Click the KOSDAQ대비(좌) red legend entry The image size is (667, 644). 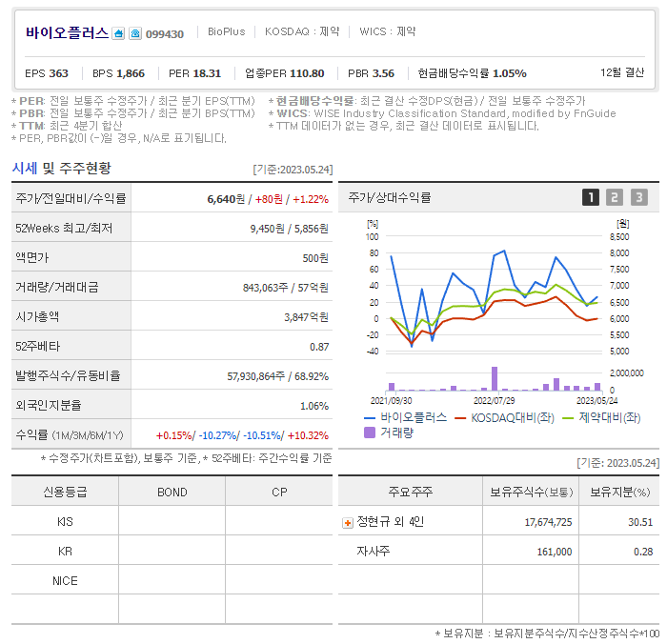point(504,418)
